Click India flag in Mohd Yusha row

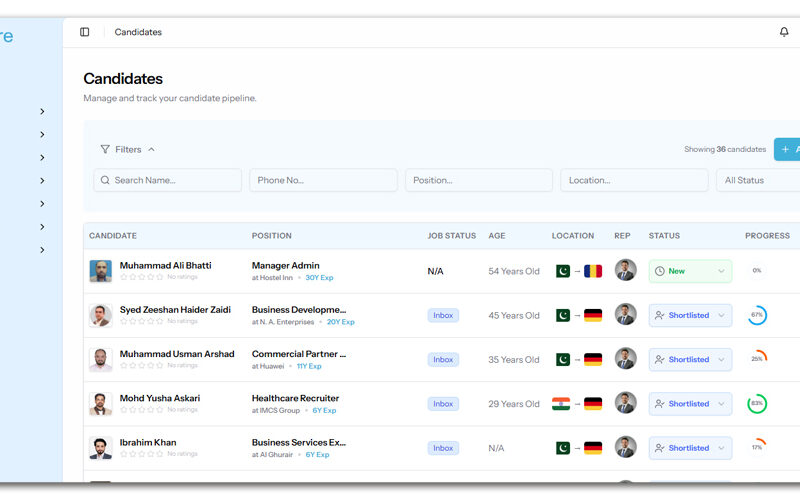[x=561, y=404]
